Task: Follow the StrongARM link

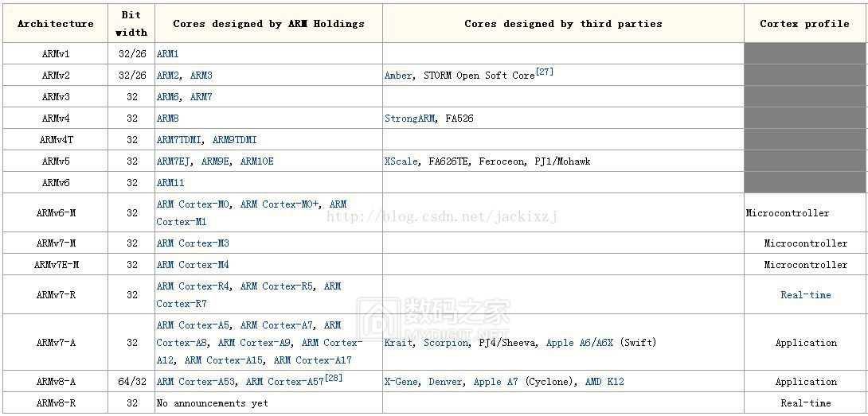Action: (409, 119)
